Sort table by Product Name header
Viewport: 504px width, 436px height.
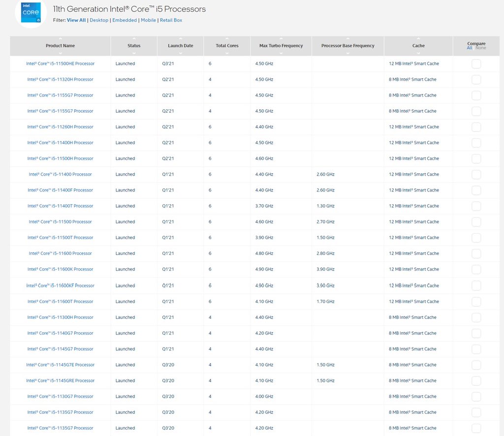coord(60,46)
